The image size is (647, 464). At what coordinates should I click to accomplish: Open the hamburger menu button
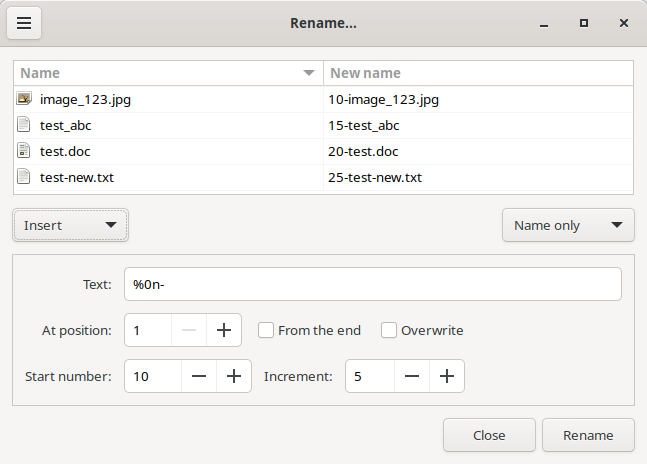(24, 23)
